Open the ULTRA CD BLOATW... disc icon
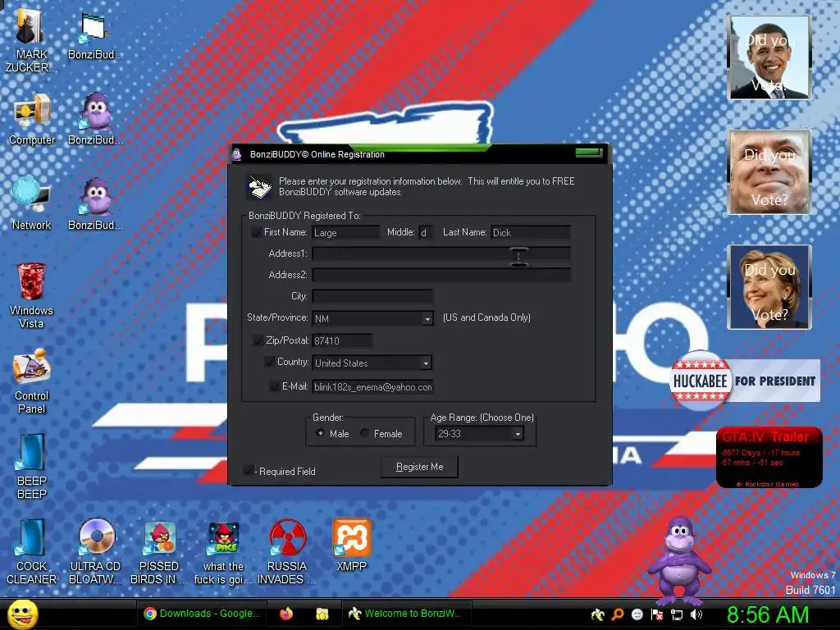 coord(96,552)
